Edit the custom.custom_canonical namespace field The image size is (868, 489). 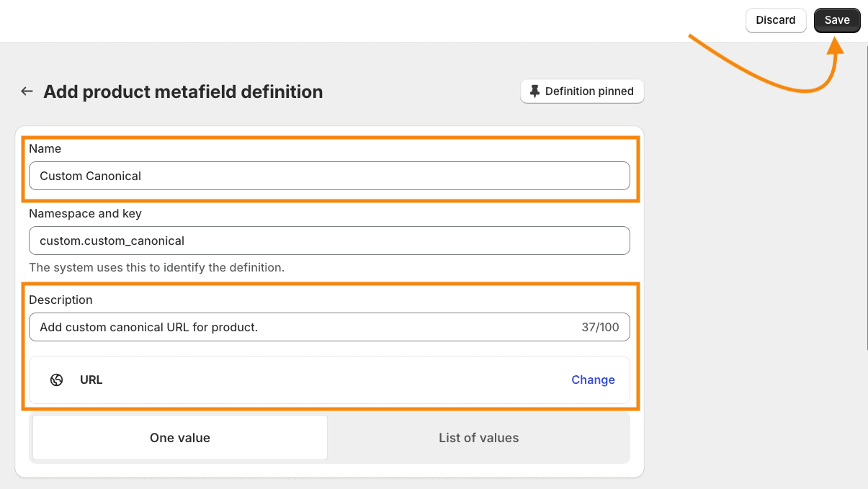[328, 241]
